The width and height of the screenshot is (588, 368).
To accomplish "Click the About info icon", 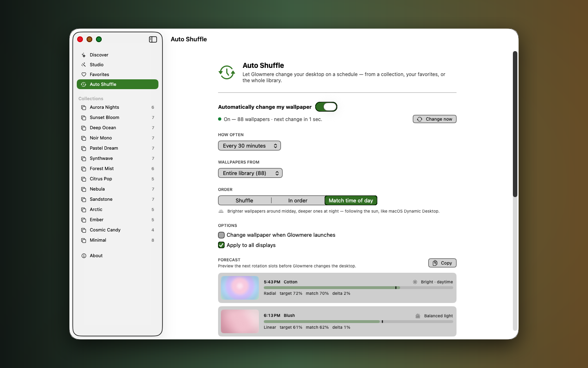I will point(84,256).
